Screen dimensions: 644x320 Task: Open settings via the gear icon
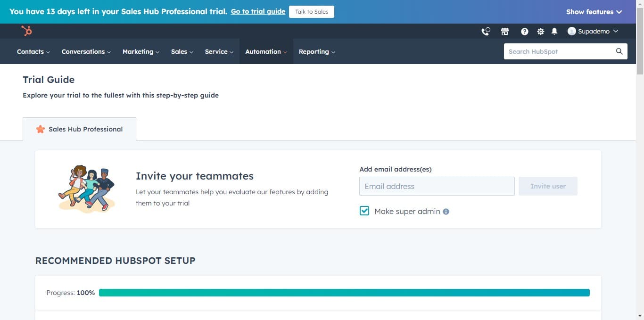coord(540,31)
